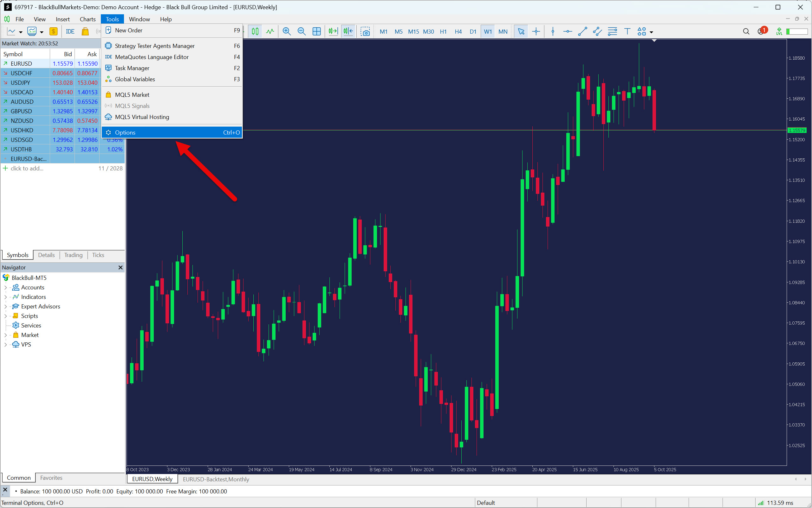
Task: Open the Favorites tab in Navigator
Action: (51, 478)
